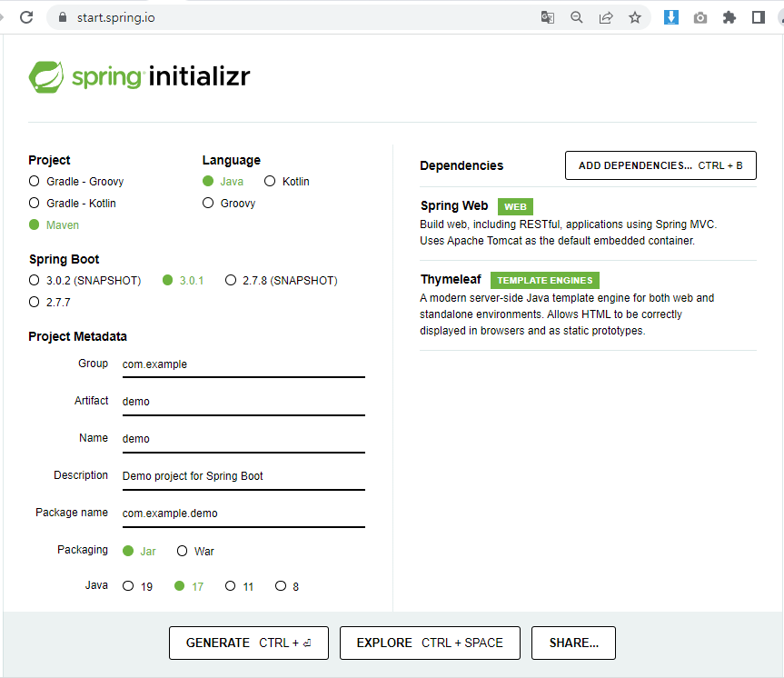Select Spring Boot version 2.7.7
784x678 pixels.
pyautogui.click(x=49, y=303)
